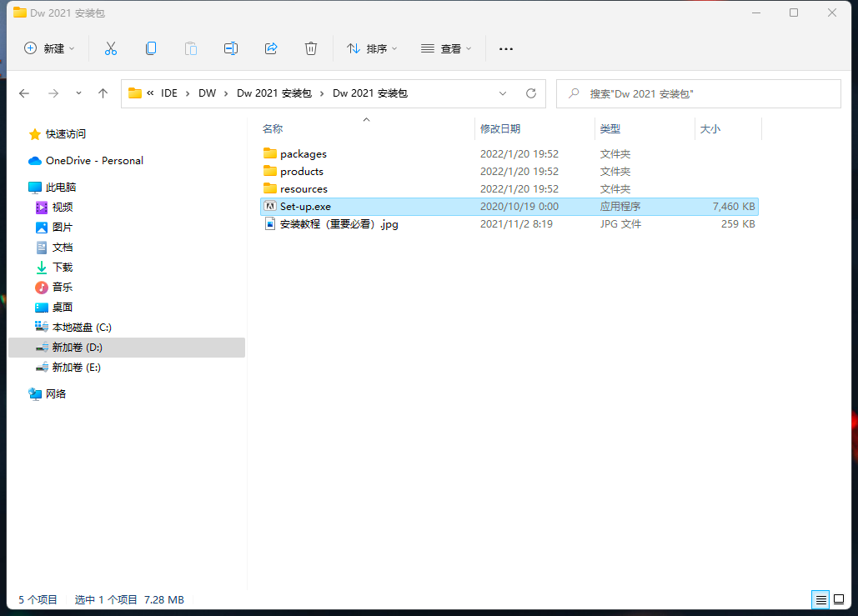
Task: Select the products folder name
Action: coord(302,171)
